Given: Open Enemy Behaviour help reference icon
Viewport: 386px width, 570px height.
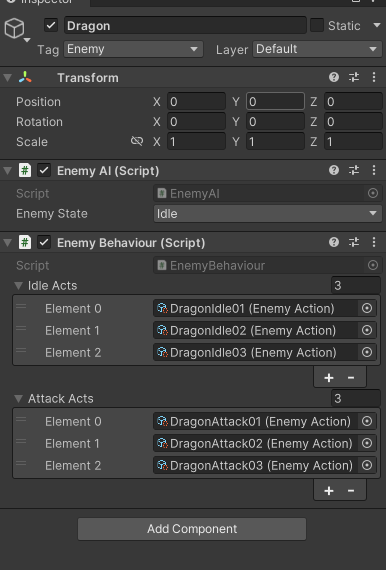Looking at the screenshot, I should [x=334, y=242].
